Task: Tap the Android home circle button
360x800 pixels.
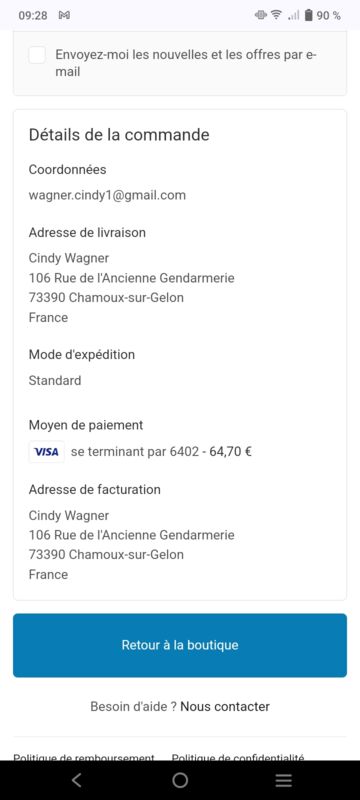Action: [x=180, y=780]
